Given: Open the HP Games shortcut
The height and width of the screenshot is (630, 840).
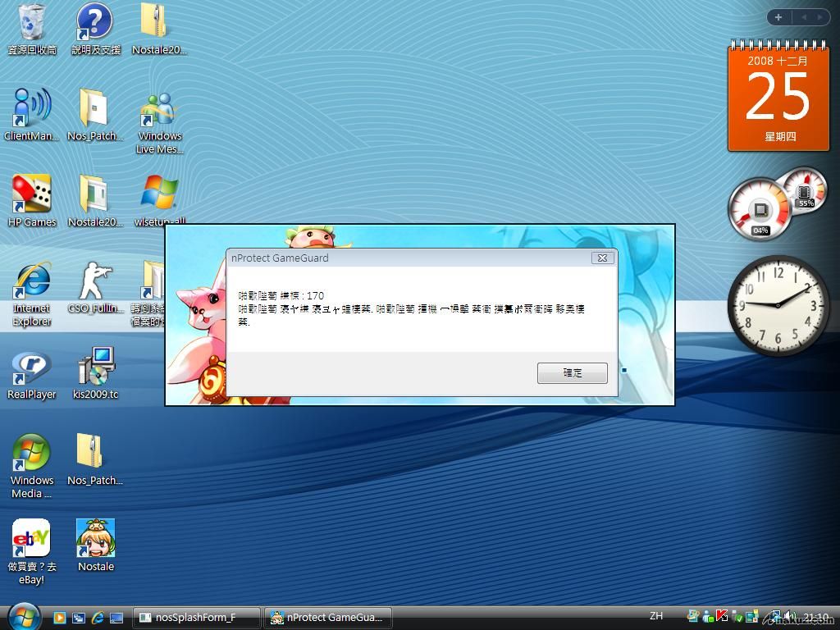Looking at the screenshot, I should point(32,201).
